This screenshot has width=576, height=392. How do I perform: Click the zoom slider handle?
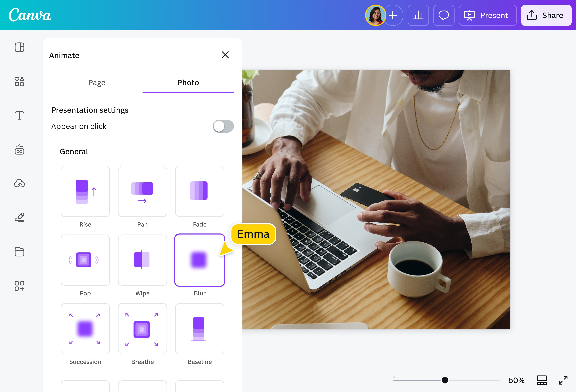pos(445,380)
